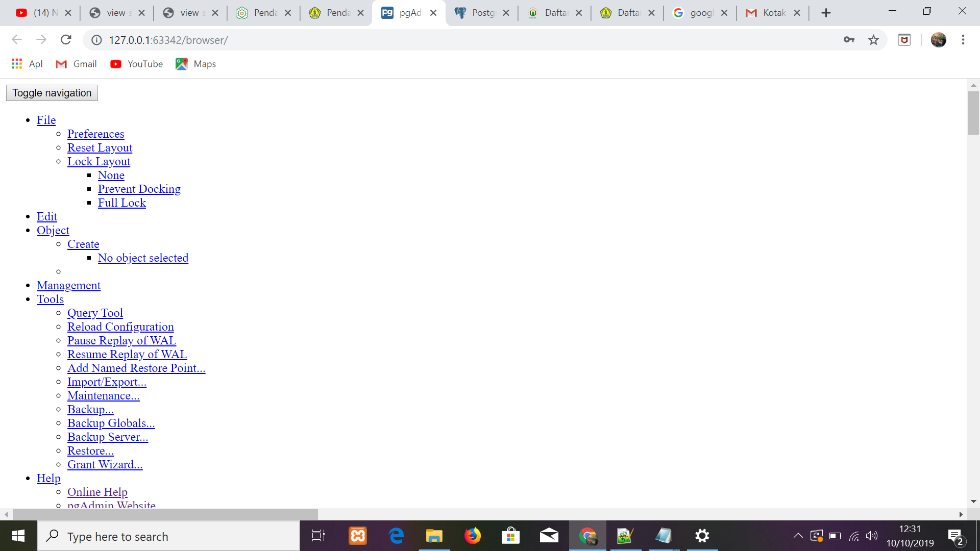Open the Chrome profile avatar
Image resolution: width=980 pixels, height=551 pixels.
click(938, 40)
